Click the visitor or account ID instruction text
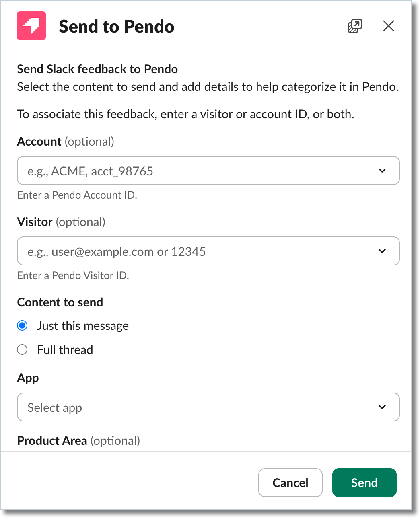 [x=186, y=115]
